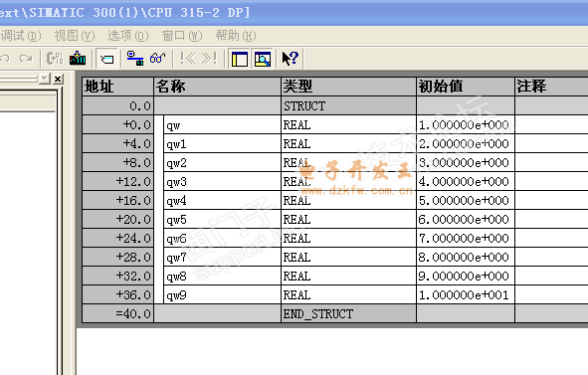Click the Download to PLC icon
The height and width of the screenshot is (375, 588).
point(78,58)
